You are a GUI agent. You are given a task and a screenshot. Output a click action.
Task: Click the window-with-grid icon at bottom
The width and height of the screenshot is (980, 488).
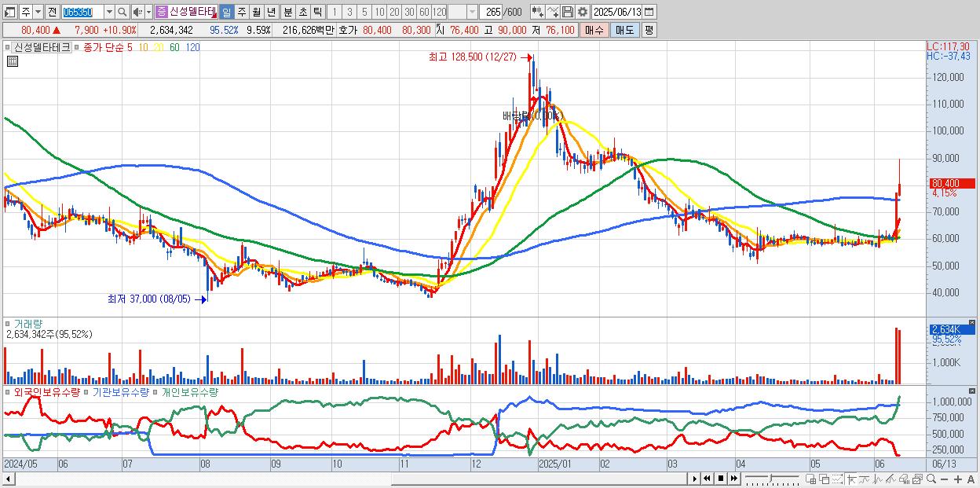[810, 479]
